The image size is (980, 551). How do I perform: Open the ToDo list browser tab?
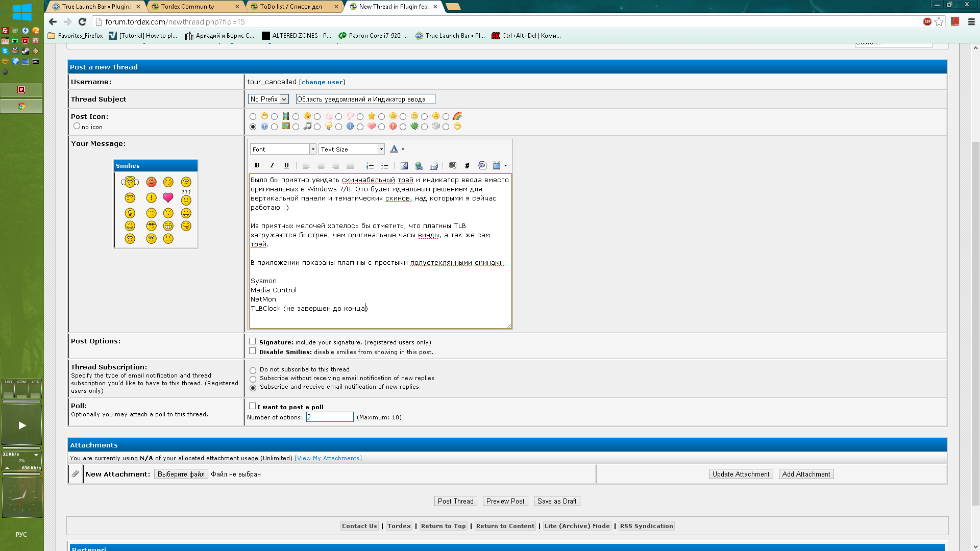[291, 7]
